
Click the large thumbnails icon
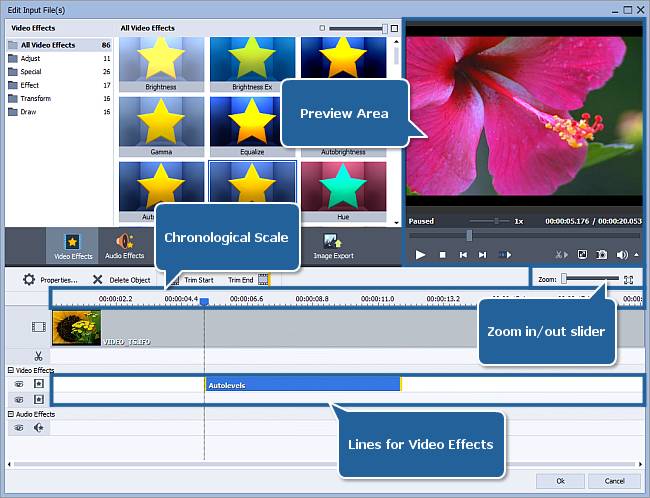(x=394, y=28)
